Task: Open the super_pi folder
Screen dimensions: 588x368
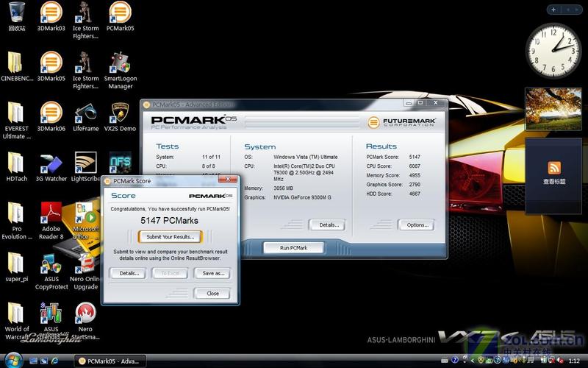Action: [16, 267]
